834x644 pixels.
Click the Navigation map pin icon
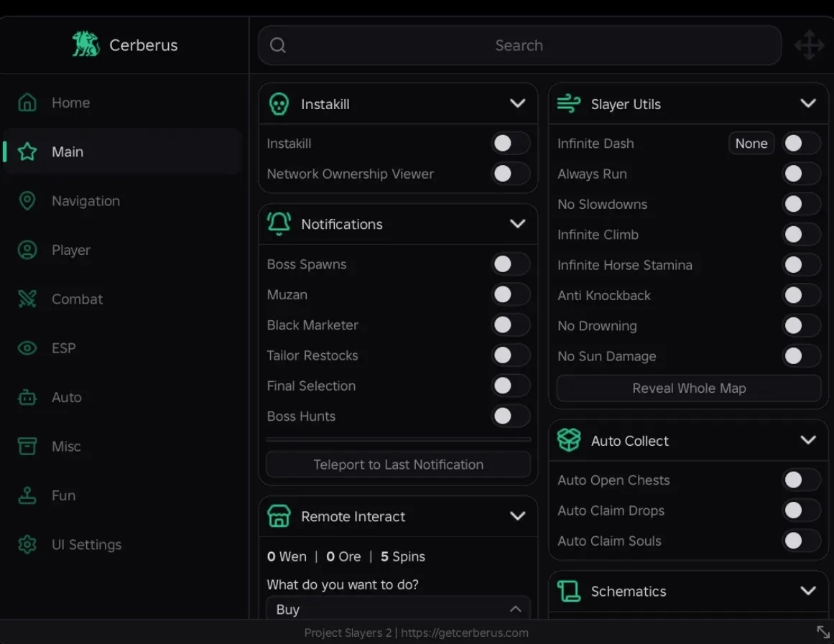(27, 200)
